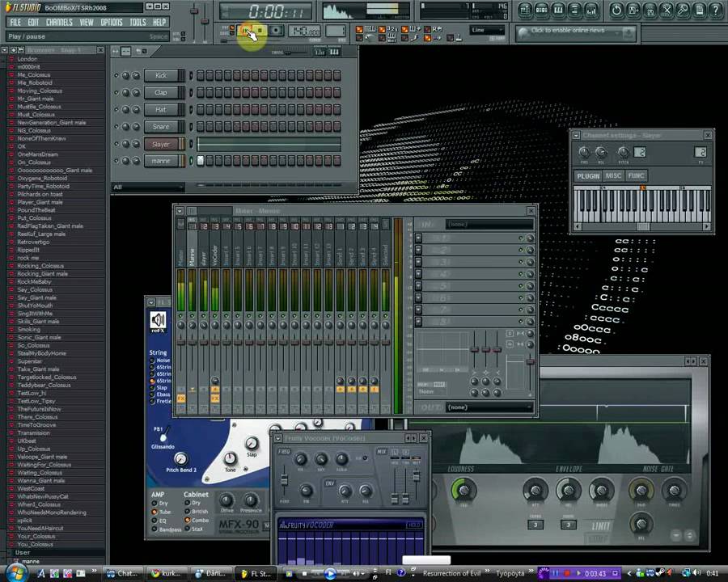Screen dimensions: 728x582
Task: Toggle first step of the Kick channel
Action: [x=201, y=75]
